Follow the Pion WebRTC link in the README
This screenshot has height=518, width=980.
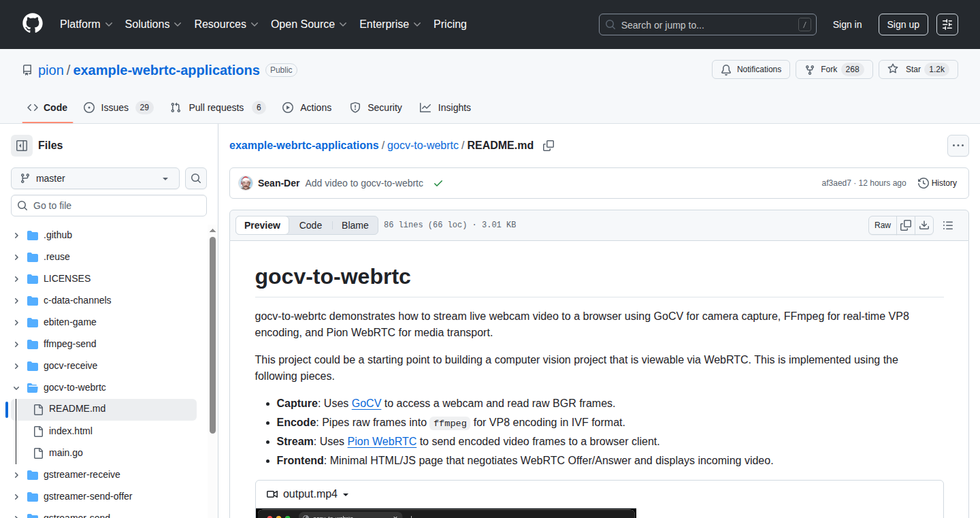pos(382,441)
